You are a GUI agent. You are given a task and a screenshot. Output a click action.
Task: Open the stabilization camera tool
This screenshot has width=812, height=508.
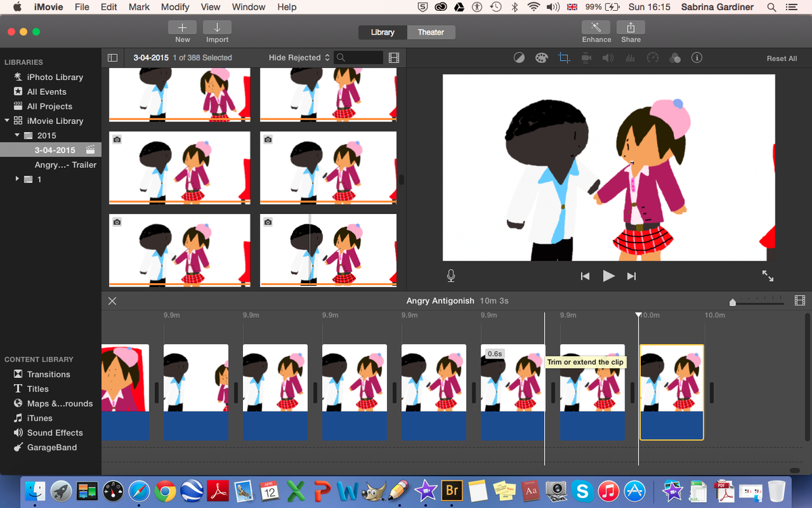pyautogui.click(x=586, y=58)
